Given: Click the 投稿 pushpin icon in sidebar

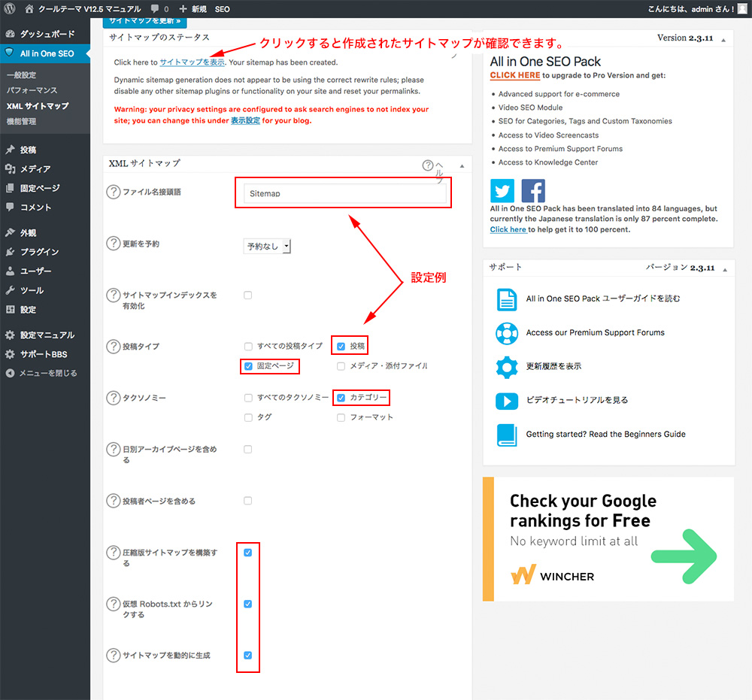Looking at the screenshot, I should point(10,150).
